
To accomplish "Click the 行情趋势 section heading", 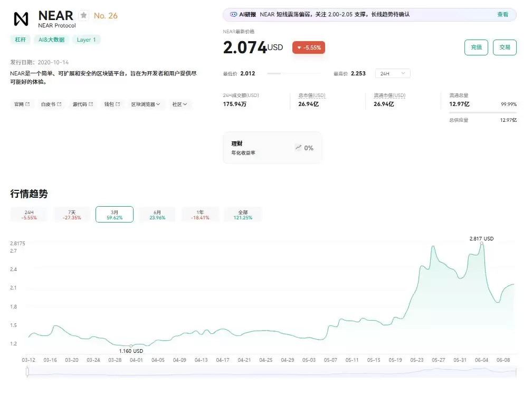I will pyautogui.click(x=29, y=194).
